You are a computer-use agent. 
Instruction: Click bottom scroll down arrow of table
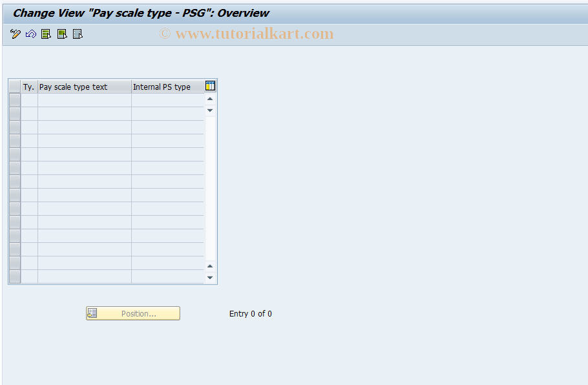(210, 277)
